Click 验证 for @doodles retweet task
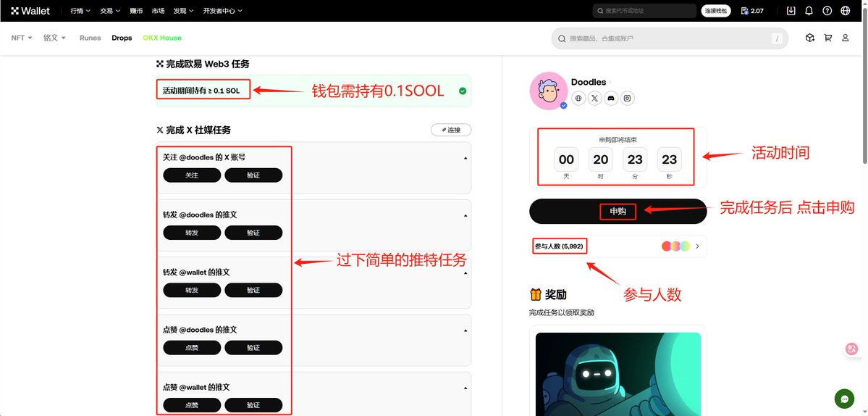Image resolution: width=868 pixels, height=416 pixels. [x=253, y=233]
